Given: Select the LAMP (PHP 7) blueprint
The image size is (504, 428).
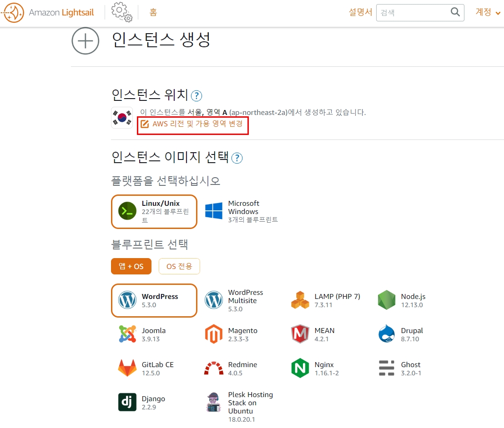Looking at the screenshot, I should [325, 300].
